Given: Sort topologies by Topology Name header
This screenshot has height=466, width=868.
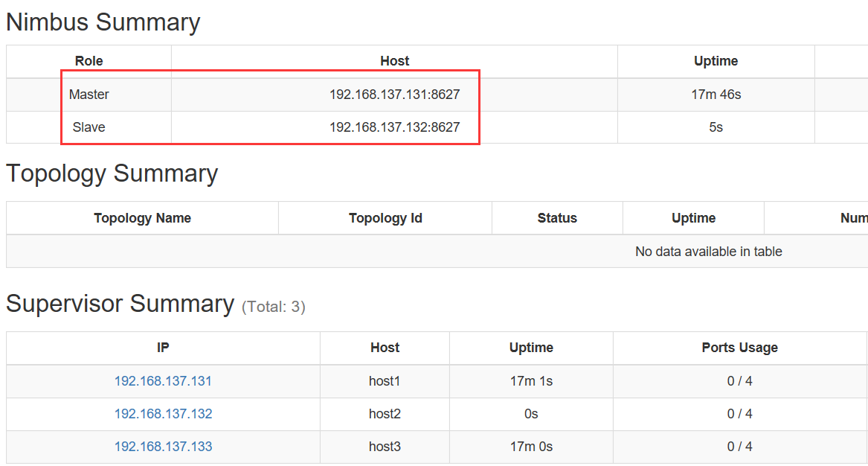Looking at the screenshot, I should click(x=142, y=218).
